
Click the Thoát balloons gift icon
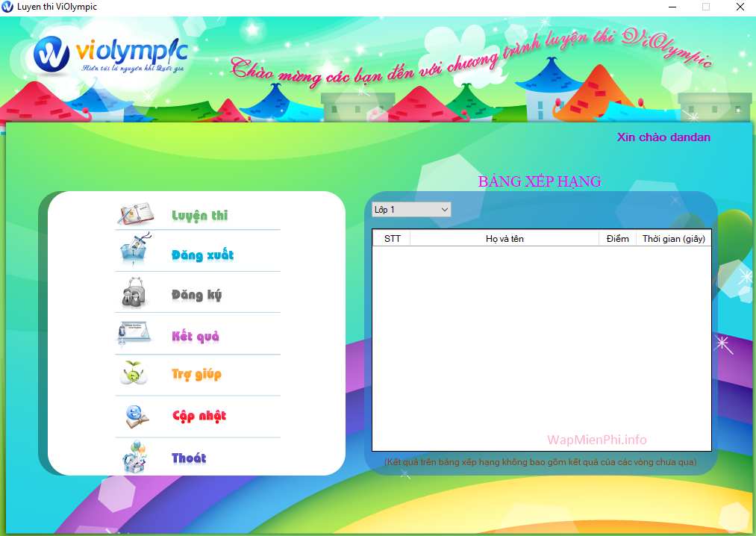[134, 456]
